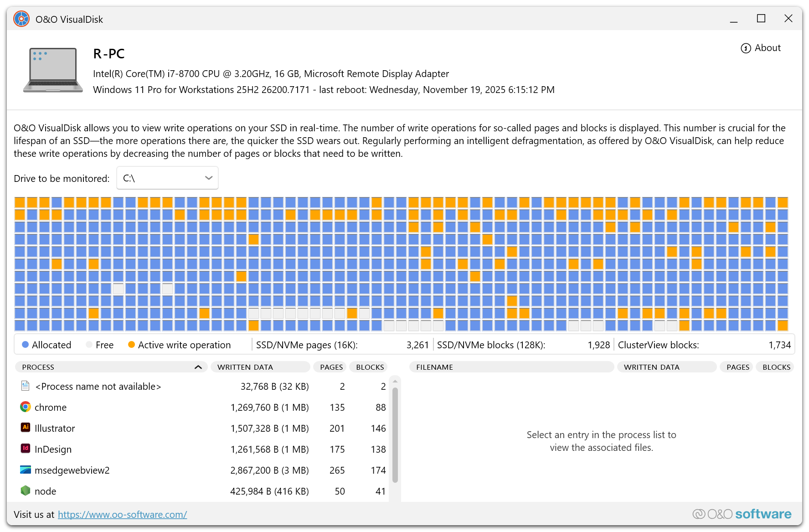Click the msedgewebview2 process icon
809x532 pixels.
click(x=26, y=470)
